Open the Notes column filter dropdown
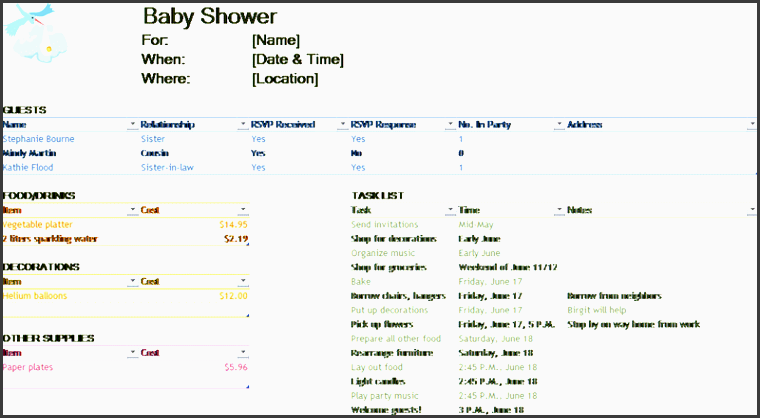This screenshot has height=418, width=760. pos(752,211)
